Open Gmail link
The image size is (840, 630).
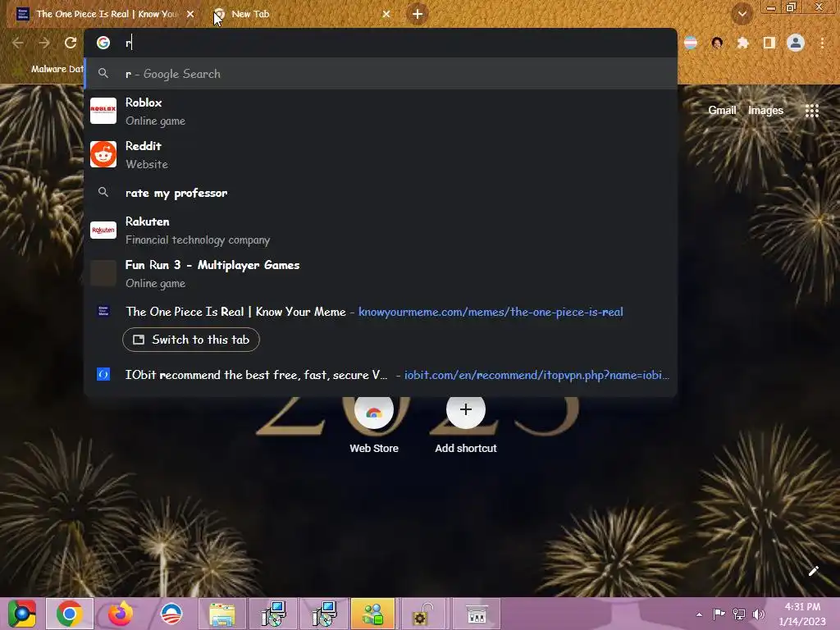tap(722, 111)
